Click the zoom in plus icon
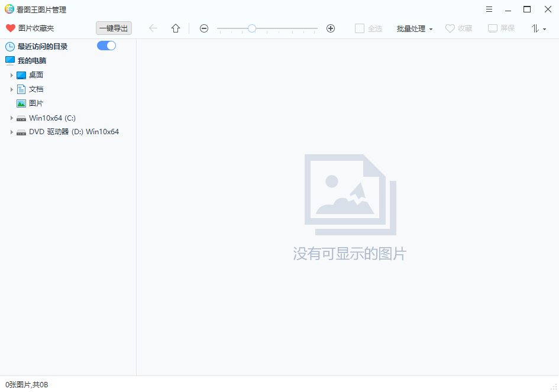Image resolution: width=559 pixels, height=392 pixels. pyautogui.click(x=330, y=28)
